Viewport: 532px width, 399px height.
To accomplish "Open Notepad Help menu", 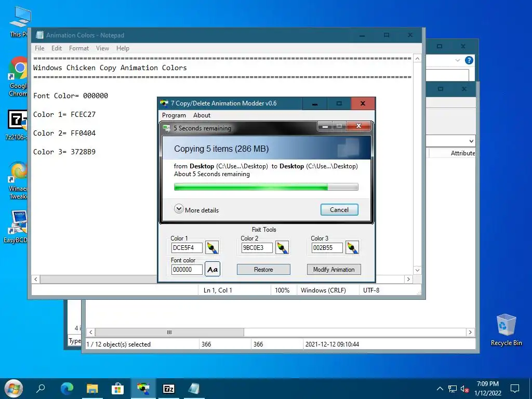I will pyautogui.click(x=123, y=48).
